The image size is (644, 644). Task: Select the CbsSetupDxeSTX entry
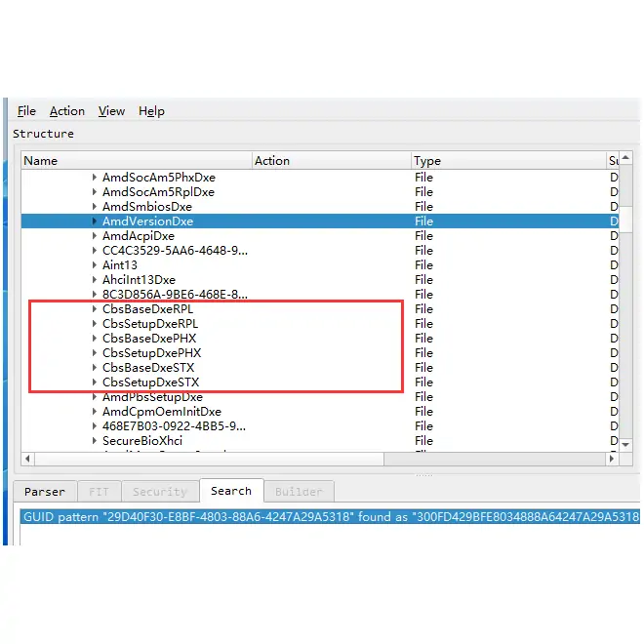(150, 382)
